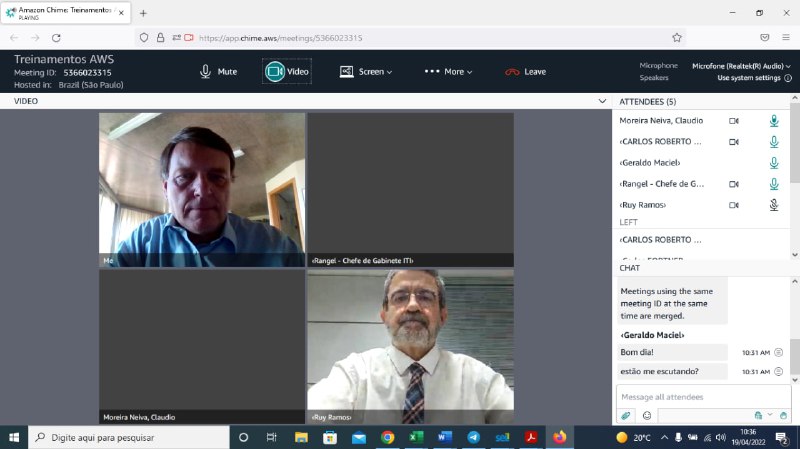The width and height of the screenshot is (800, 449).
Task: Click Moreira Neiva's camera icon
Action: (x=733, y=121)
